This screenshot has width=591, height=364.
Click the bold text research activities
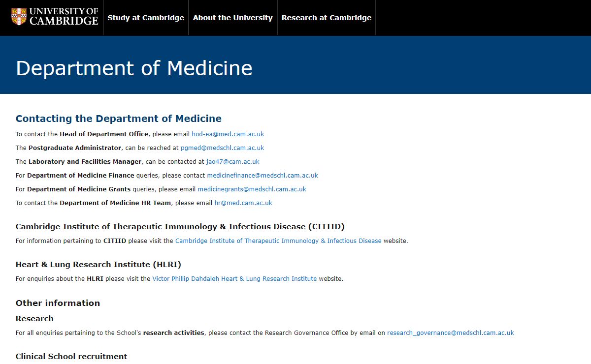[174, 333]
